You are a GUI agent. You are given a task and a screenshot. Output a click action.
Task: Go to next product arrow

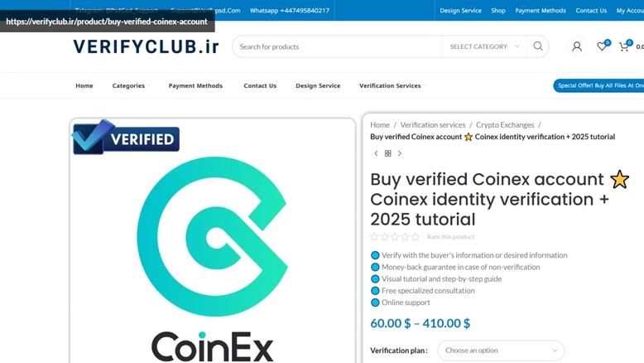point(400,153)
